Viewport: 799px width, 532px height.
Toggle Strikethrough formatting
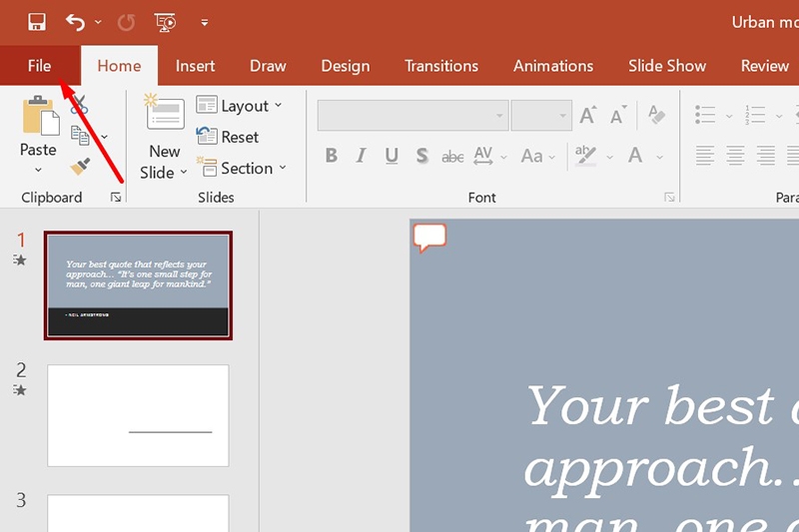coord(452,157)
